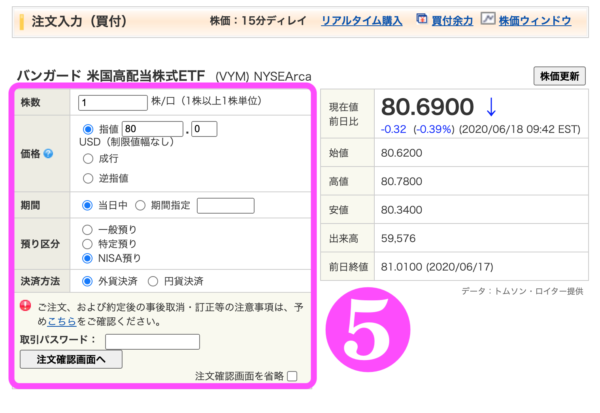Click the 株価ウィンドウ chart icon
This screenshot has width=600, height=413.
point(488,18)
